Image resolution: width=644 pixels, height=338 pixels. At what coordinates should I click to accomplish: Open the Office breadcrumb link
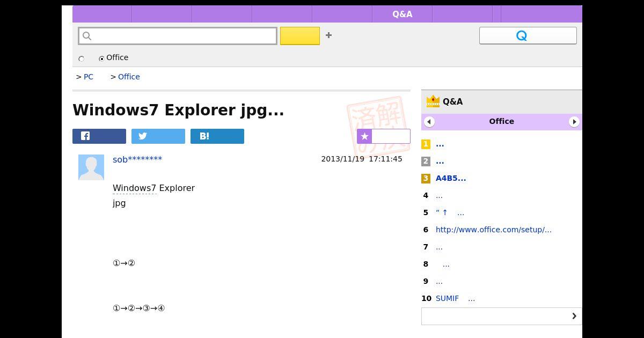point(129,77)
